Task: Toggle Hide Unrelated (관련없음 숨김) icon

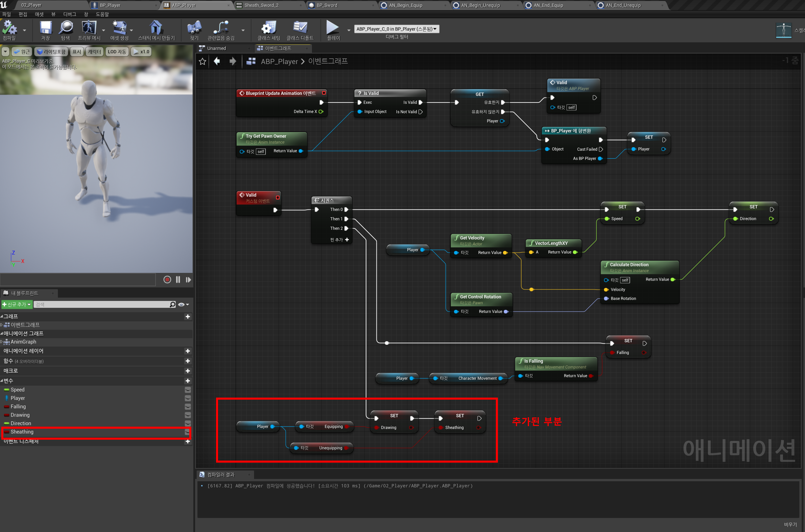Action: pyautogui.click(x=221, y=28)
